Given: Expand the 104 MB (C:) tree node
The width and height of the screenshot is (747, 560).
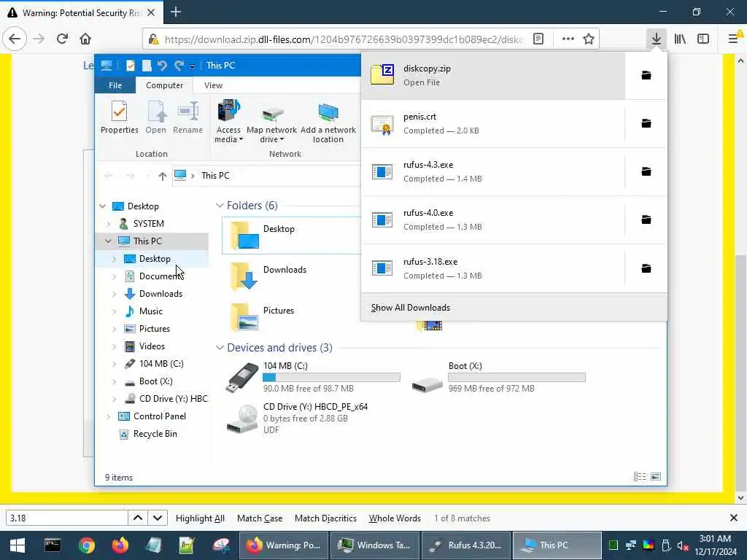Looking at the screenshot, I should (115, 364).
